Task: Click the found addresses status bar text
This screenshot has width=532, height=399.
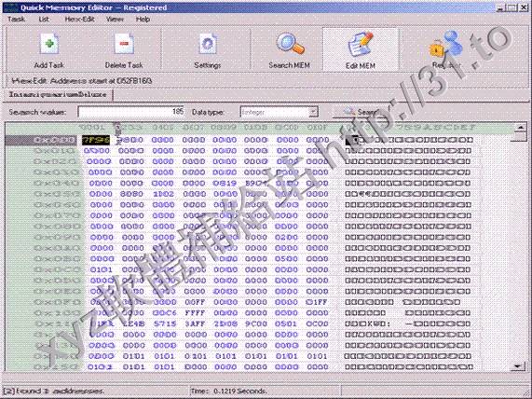Action: pos(55,391)
